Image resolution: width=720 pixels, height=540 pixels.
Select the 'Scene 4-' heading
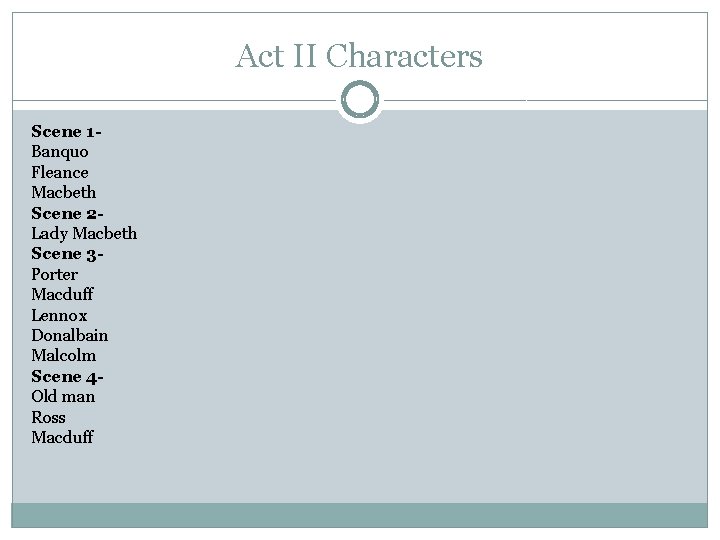[x=67, y=377]
